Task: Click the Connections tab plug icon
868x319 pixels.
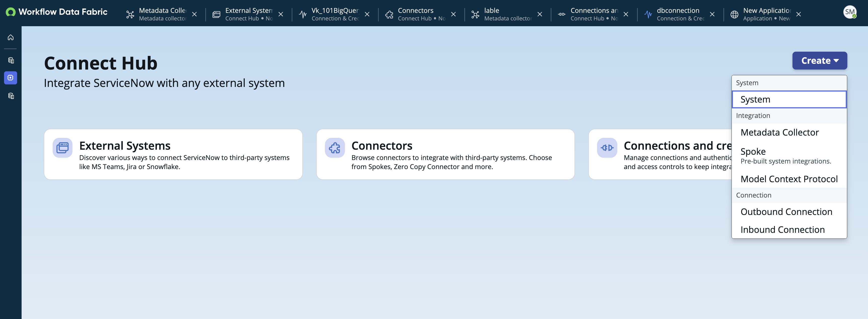Action: coord(562,15)
